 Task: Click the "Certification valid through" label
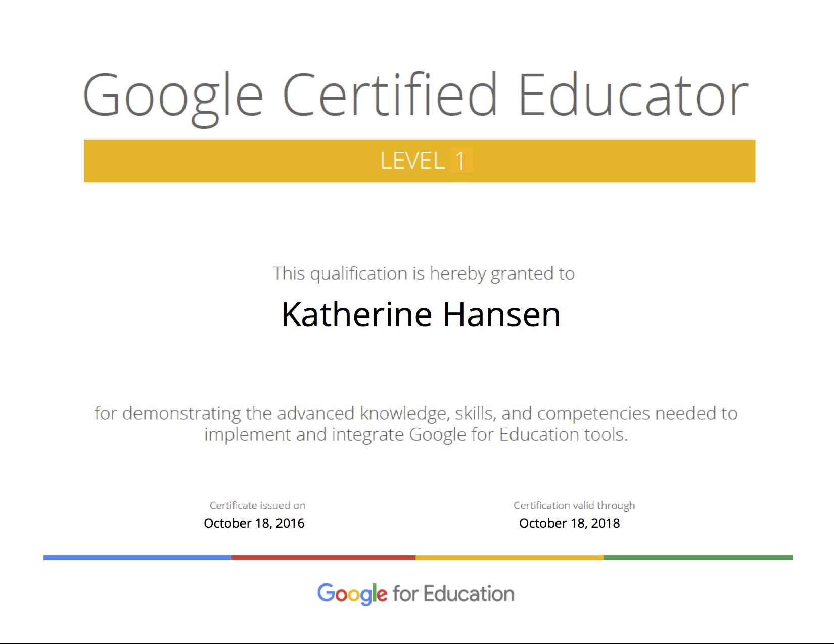click(x=574, y=505)
